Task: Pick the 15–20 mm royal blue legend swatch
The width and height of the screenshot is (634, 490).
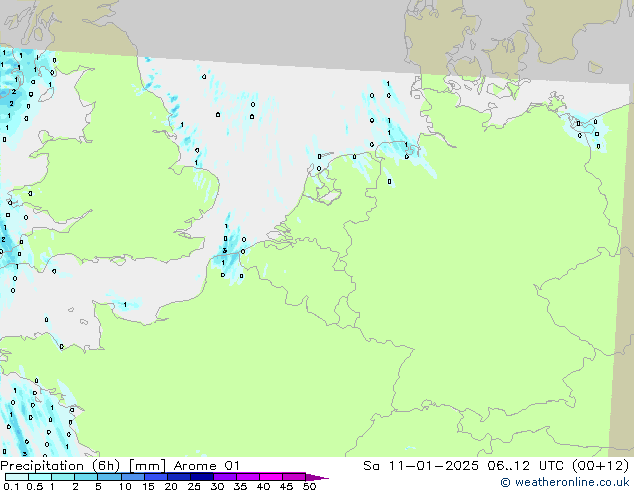Action: point(155,477)
